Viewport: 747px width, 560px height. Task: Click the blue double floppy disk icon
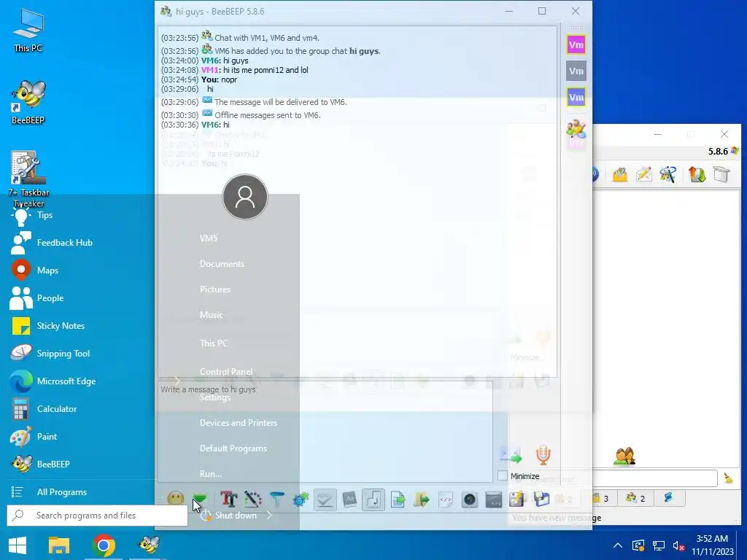pos(542,499)
